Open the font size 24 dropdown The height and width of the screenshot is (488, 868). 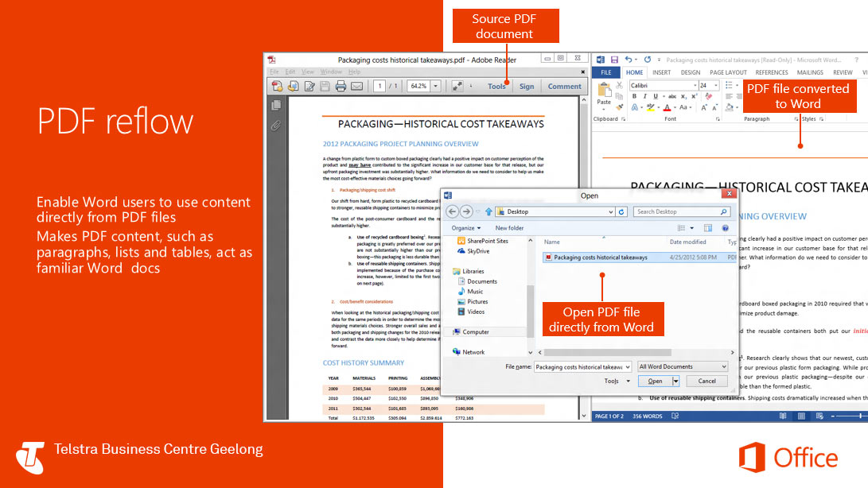(x=716, y=86)
